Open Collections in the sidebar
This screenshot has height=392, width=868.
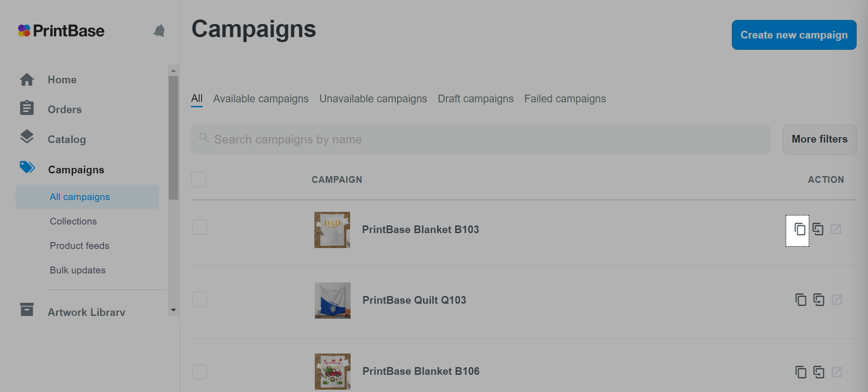(73, 222)
